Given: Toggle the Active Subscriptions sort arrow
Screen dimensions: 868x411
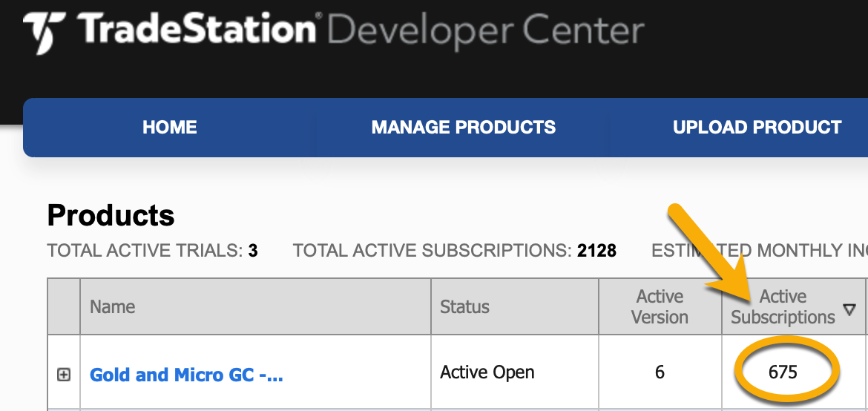Looking at the screenshot, I should click(849, 310).
